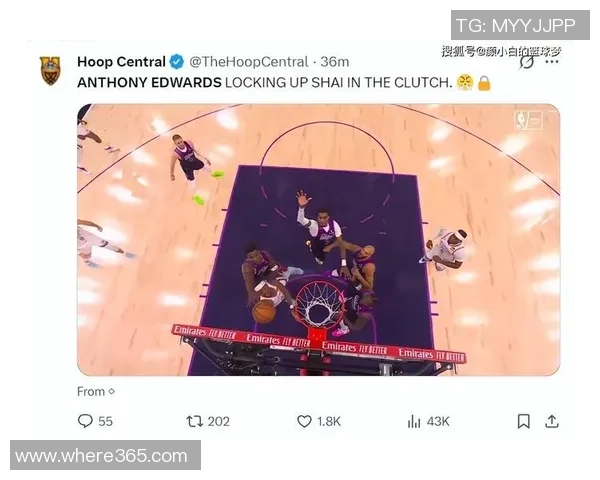Bookmark this tweet

[x=523, y=421]
